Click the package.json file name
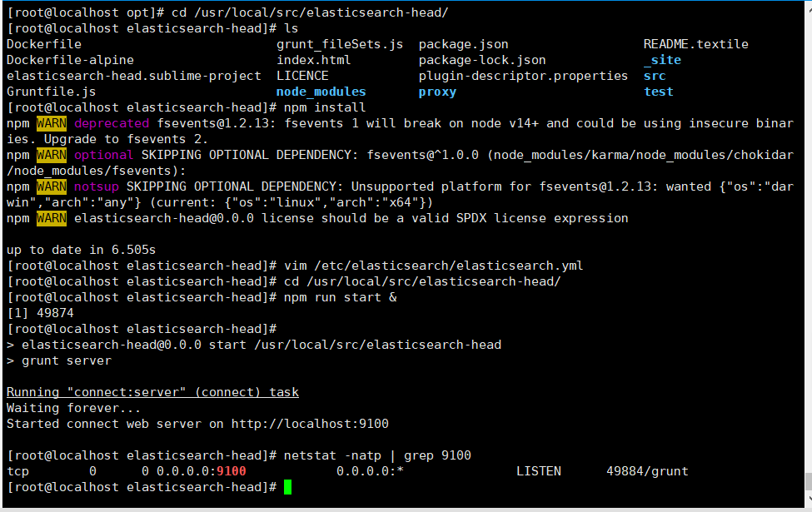This screenshot has height=512, width=812. (463, 44)
